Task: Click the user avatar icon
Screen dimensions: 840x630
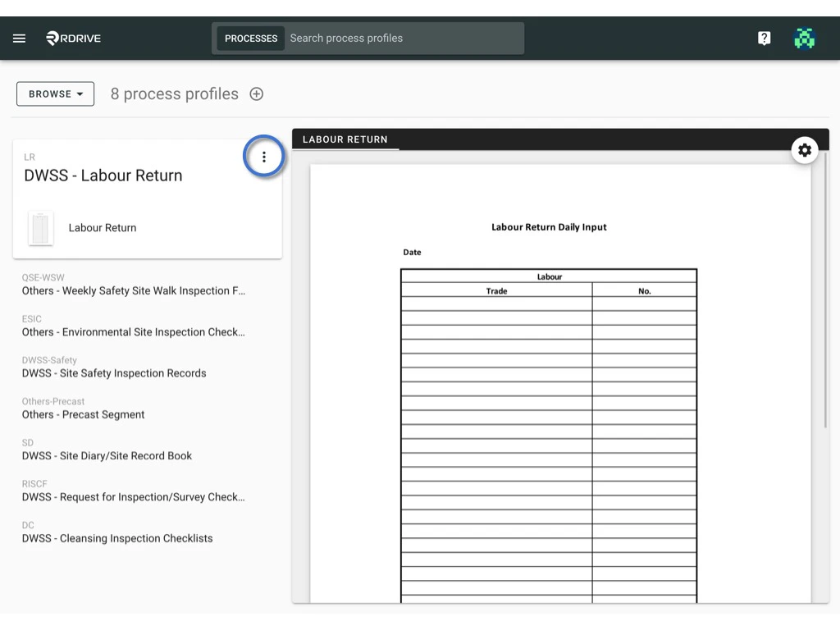Action: click(805, 38)
